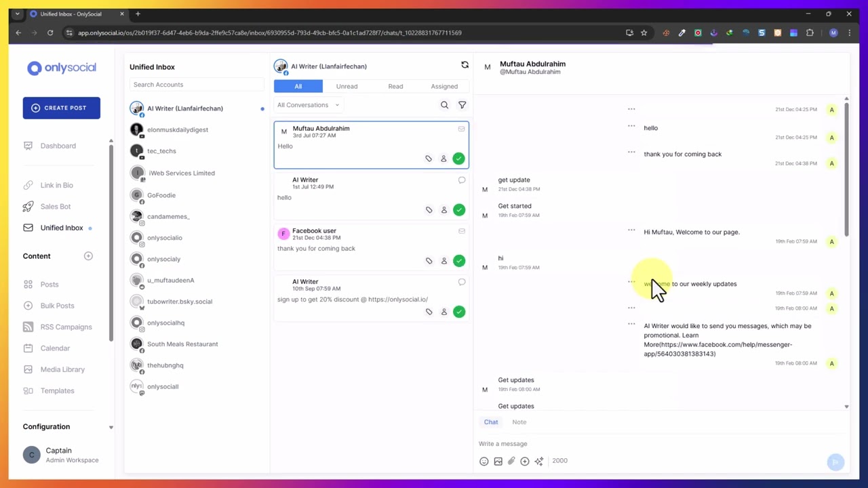868x488 pixels.
Task: Toggle resolved checkmark on Muftau Abdulrahim conversation
Action: pos(459,159)
